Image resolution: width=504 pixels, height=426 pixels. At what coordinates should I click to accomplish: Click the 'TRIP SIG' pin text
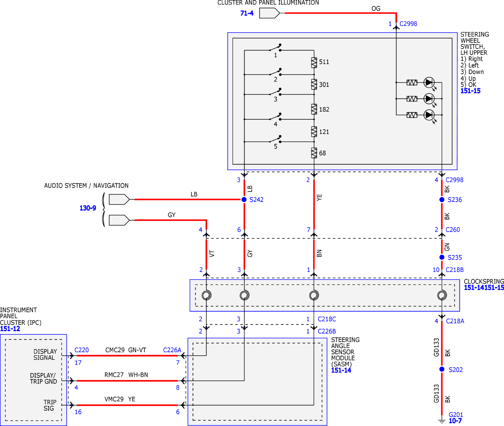tap(50, 405)
